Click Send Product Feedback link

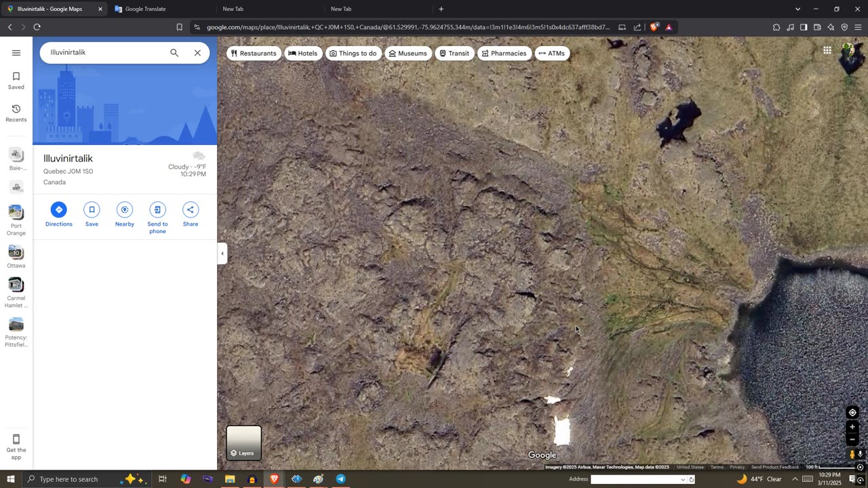click(x=775, y=467)
